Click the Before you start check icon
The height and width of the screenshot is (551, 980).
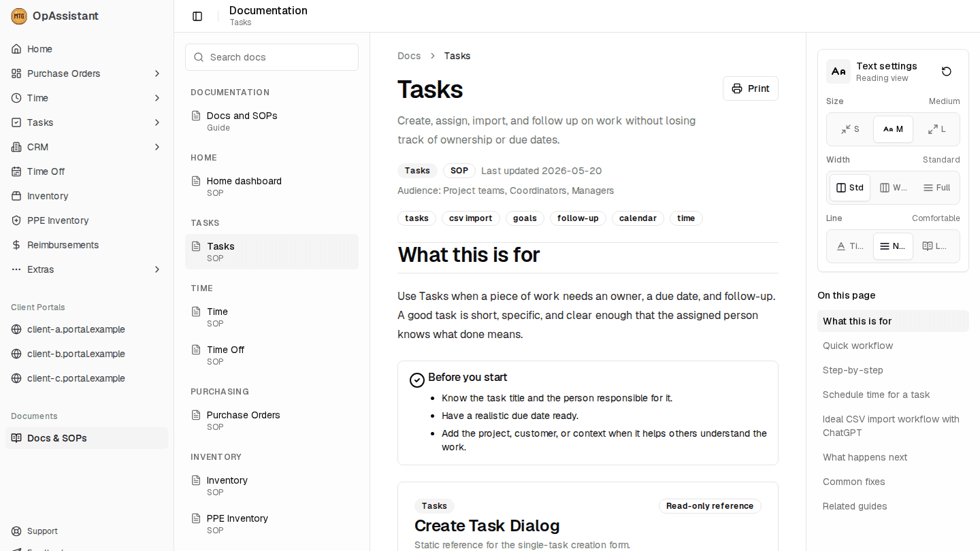417,380
